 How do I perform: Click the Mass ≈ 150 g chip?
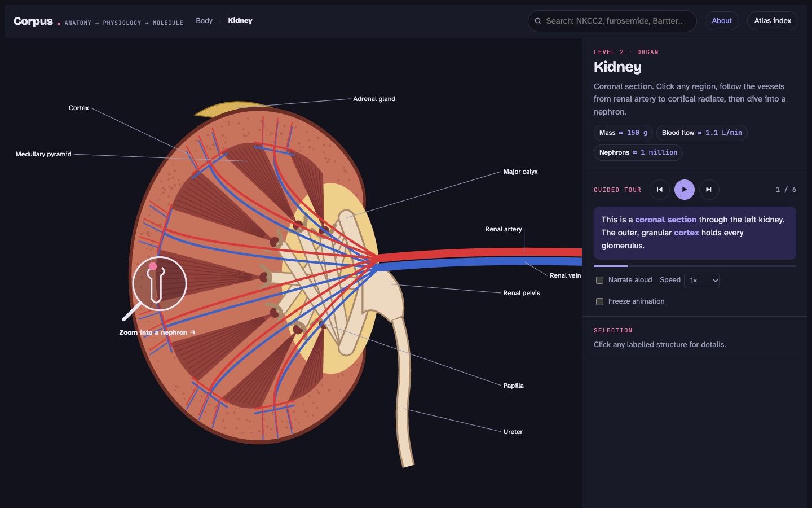[x=623, y=133]
